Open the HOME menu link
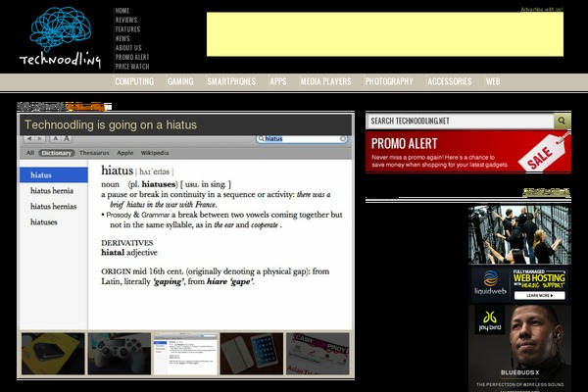Image resolution: width=588 pixels, height=392 pixels. [x=122, y=11]
